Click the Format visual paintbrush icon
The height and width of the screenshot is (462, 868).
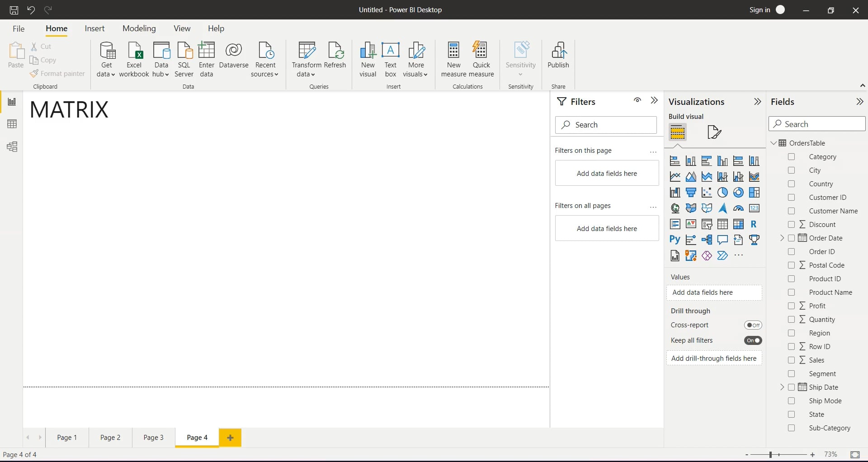click(x=714, y=132)
